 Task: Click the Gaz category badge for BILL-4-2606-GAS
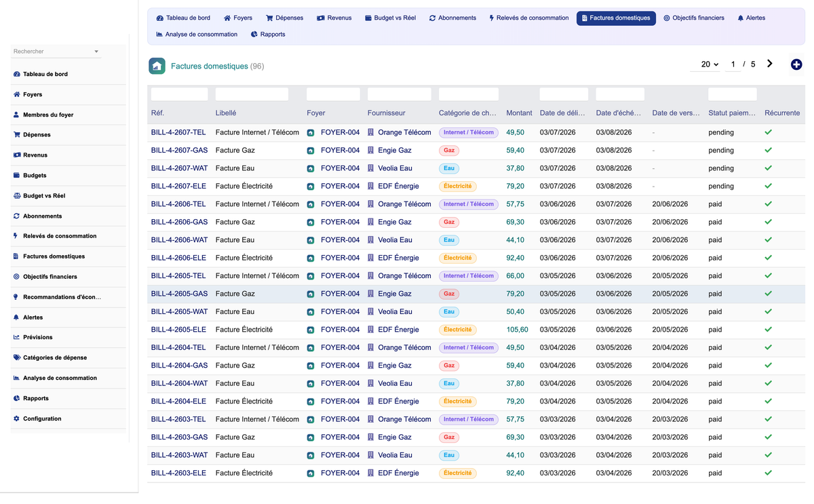(448, 222)
